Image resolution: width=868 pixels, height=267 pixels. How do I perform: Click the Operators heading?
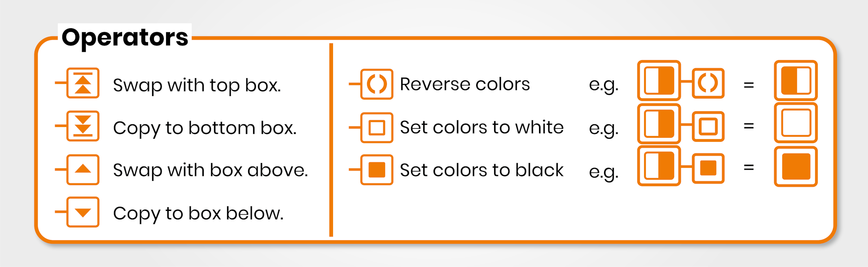[x=125, y=37]
